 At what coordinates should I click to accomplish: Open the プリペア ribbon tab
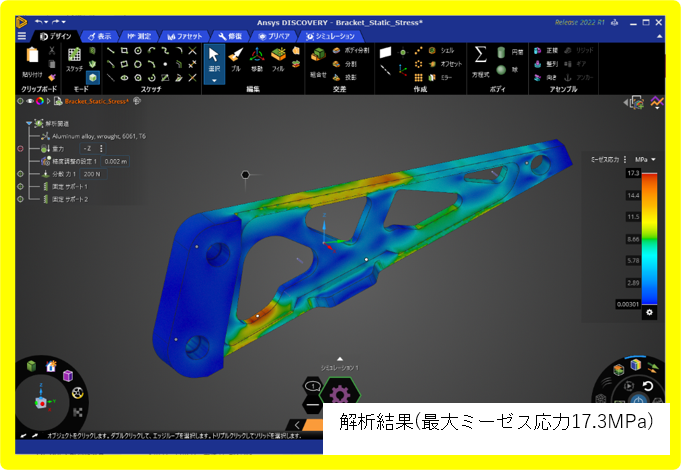click(274, 36)
